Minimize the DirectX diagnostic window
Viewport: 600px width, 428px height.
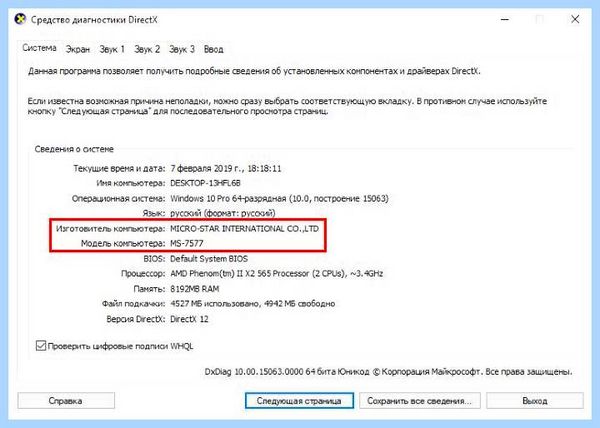pos(505,19)
